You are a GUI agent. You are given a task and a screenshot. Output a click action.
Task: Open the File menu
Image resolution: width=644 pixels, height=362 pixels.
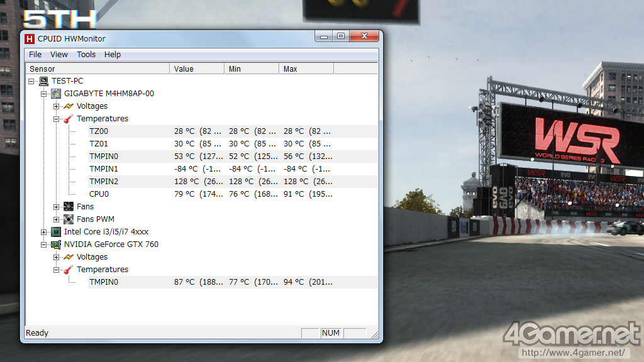(35, 55)
